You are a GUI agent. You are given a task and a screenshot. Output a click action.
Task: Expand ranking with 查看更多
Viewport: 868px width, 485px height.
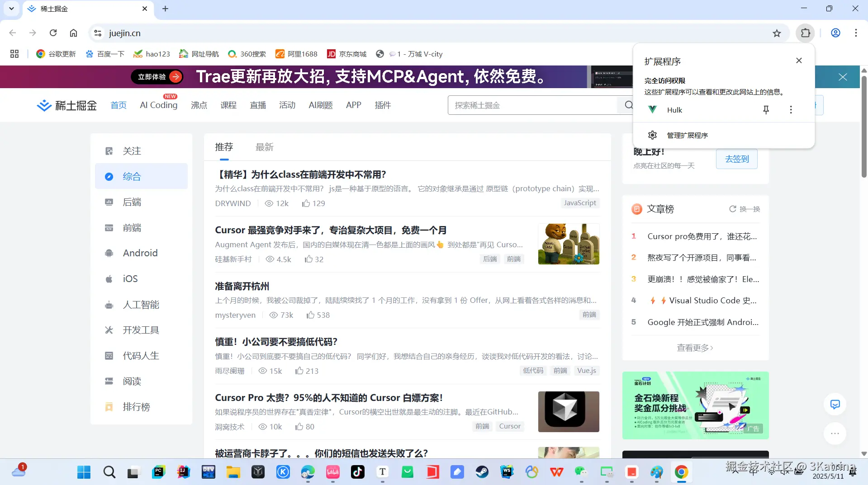(x=695, y=348)
